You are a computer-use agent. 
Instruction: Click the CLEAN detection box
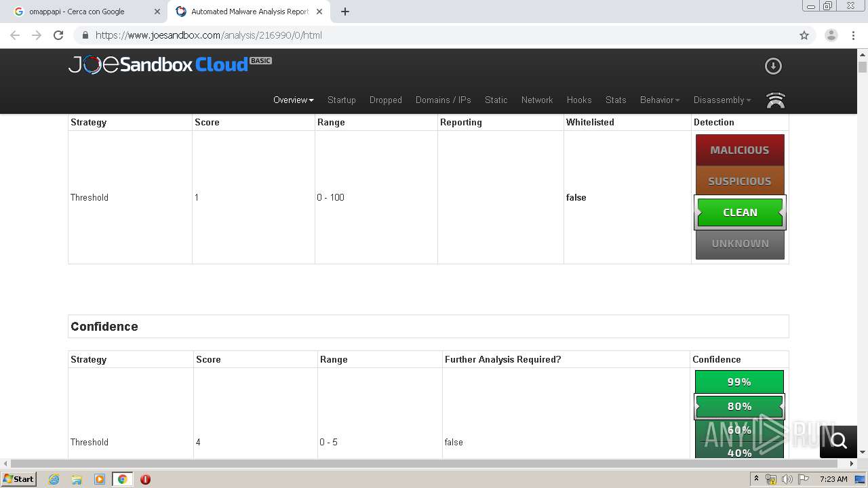point(740,212)
